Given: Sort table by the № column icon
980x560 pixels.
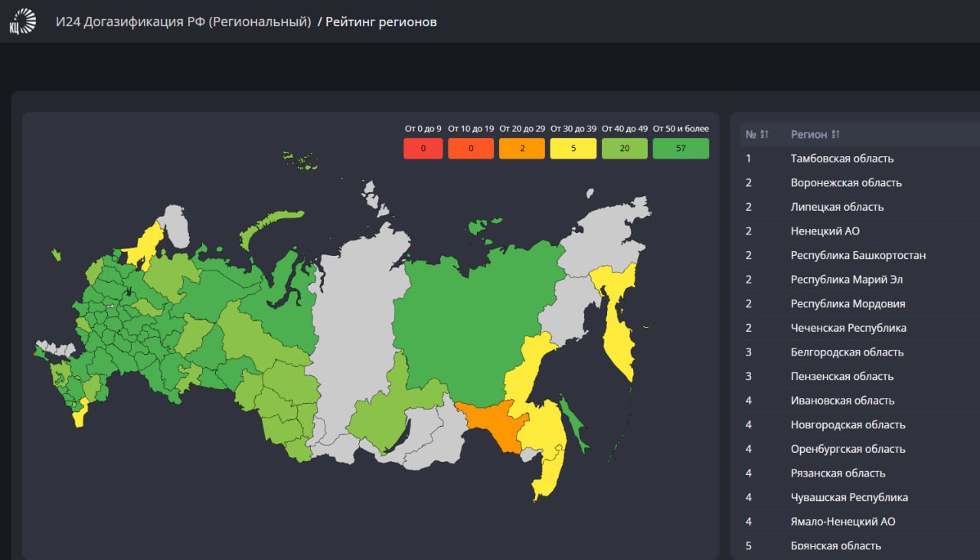Looking at the screenshot, I should click(764, 135).
